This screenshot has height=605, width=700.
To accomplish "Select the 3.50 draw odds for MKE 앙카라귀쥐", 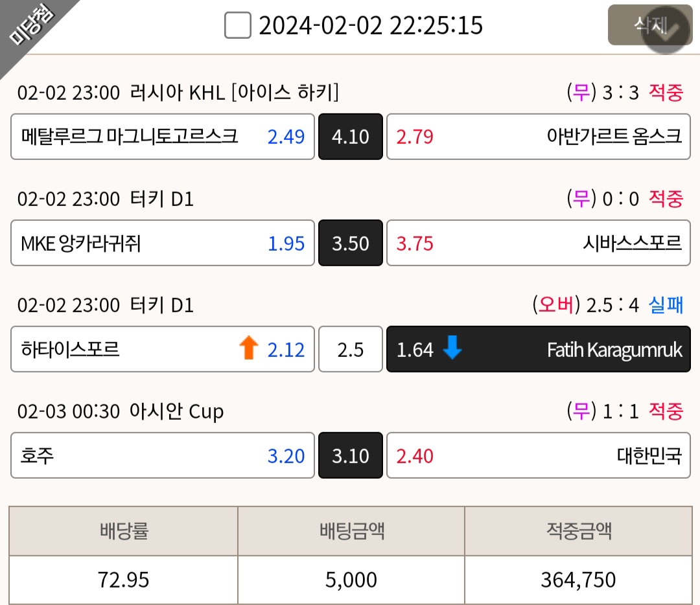I will [351, 243].
